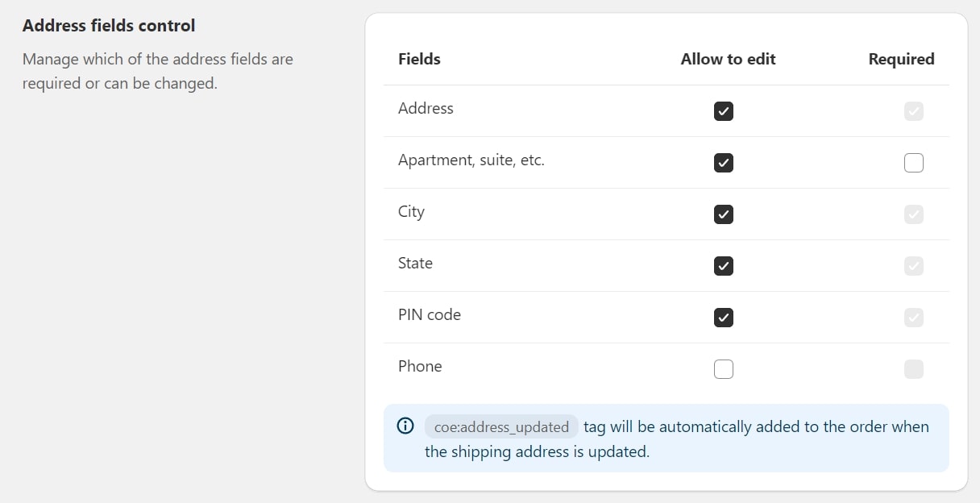980x503 pixels.
Task: Click the Required checkbox for PIN code
Action: point(913,317)
